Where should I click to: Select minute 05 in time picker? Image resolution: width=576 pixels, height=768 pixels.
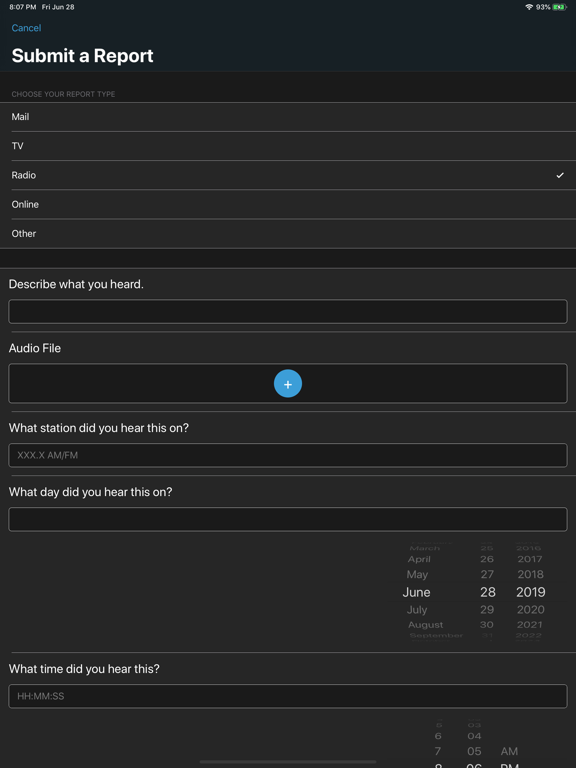tap(474, 751)
